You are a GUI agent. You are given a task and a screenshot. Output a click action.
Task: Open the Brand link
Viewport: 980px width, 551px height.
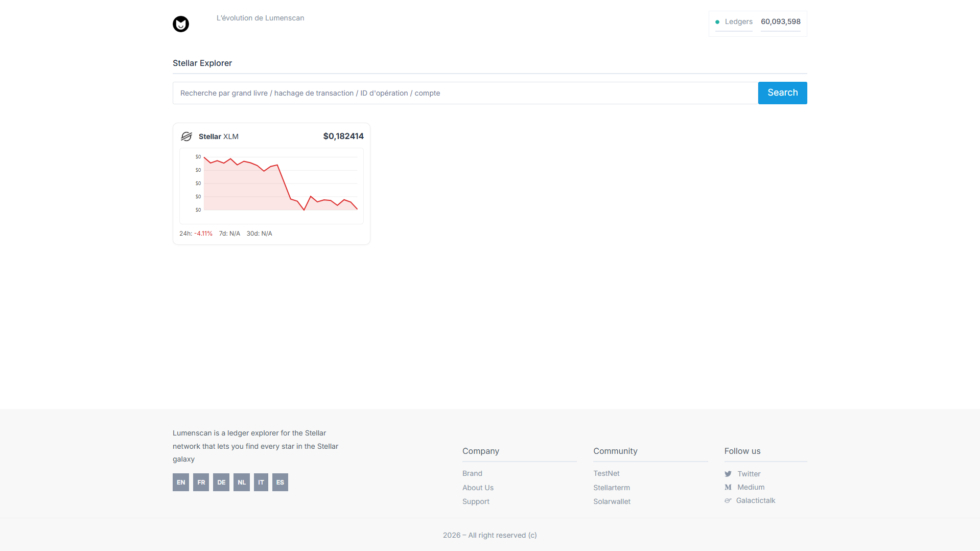(x=472, y=473)
